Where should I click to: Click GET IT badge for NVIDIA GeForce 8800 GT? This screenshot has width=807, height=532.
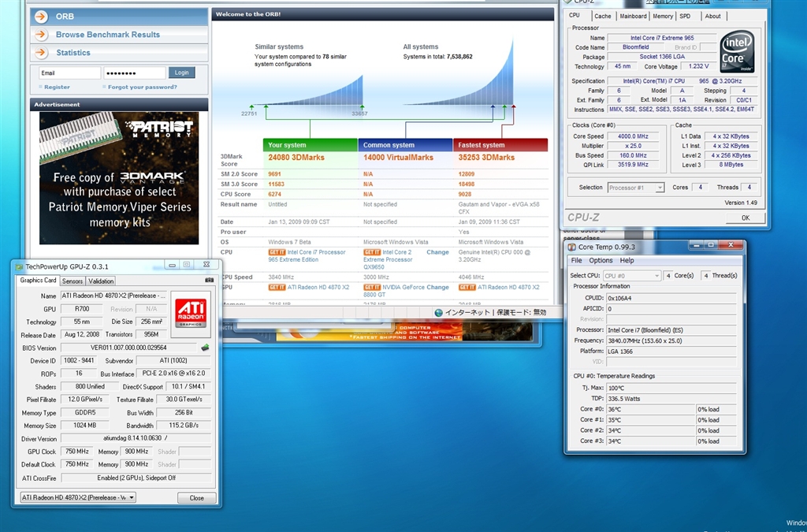point(372,287)
